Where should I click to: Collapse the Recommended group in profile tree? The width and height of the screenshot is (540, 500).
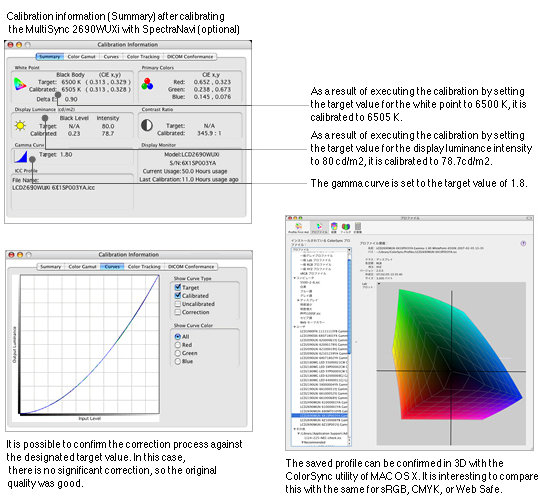(302, 442)
